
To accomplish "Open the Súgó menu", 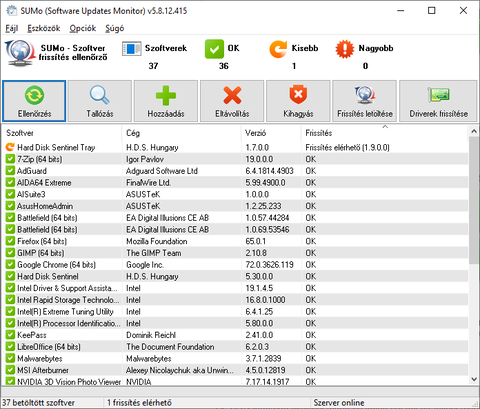I will tap(115, 28).
